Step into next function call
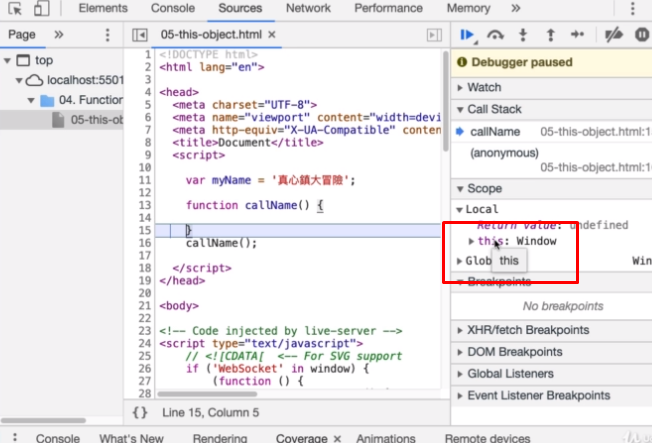652x443 pixels. pos(523,35)
